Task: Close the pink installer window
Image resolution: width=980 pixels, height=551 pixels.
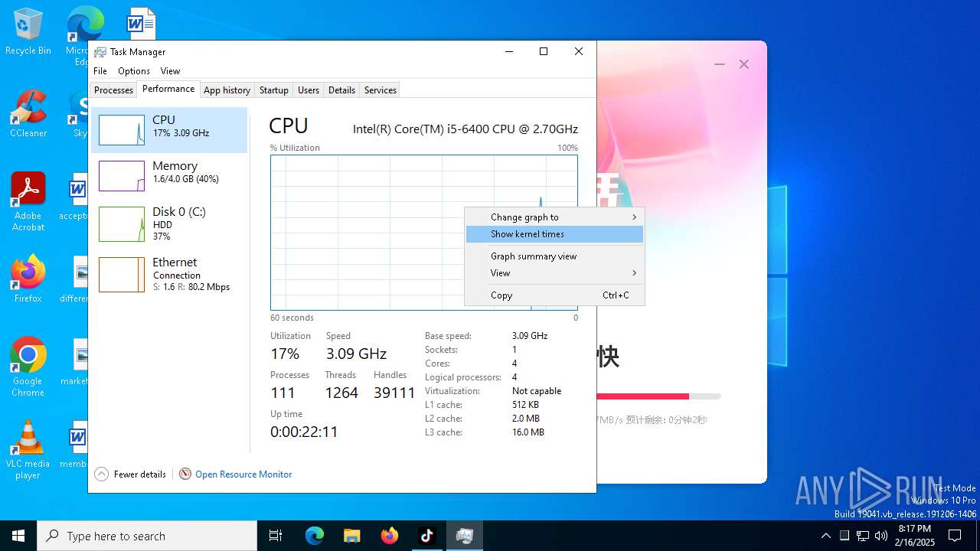Action: coord(744,64)
